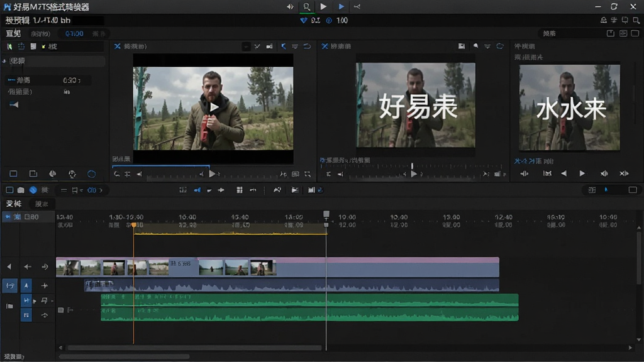The width and height of the screenshot is (644, 362).
Task: Click the small triangle beside the upper audio track button
Action: [35, 301]
